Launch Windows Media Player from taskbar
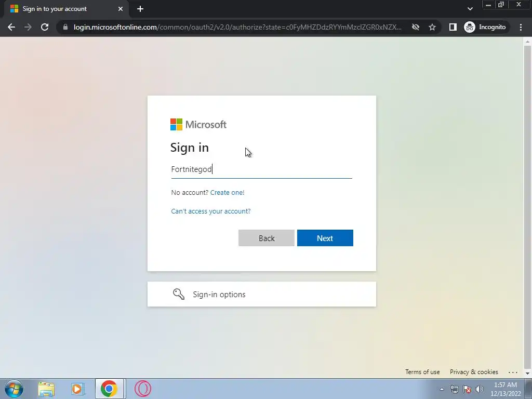This screenshot has height=399, width=532. [x=77, y=389]
